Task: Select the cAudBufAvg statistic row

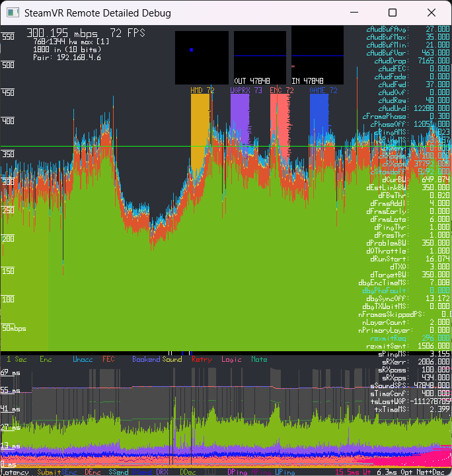Action: 408,29
